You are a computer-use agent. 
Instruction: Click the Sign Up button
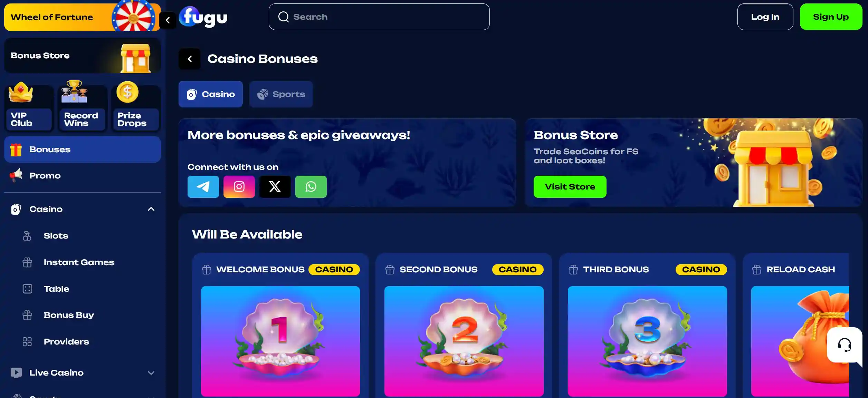tap(831, 17)
